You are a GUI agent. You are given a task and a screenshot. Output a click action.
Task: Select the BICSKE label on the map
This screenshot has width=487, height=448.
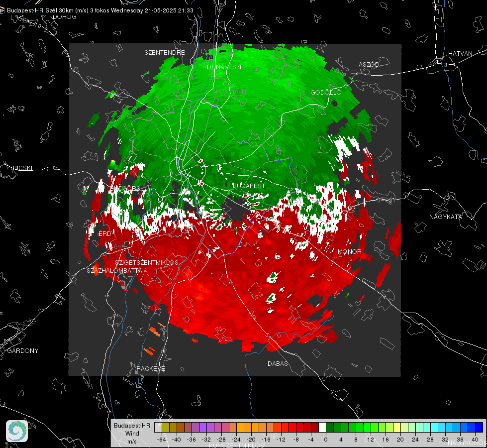24,168
